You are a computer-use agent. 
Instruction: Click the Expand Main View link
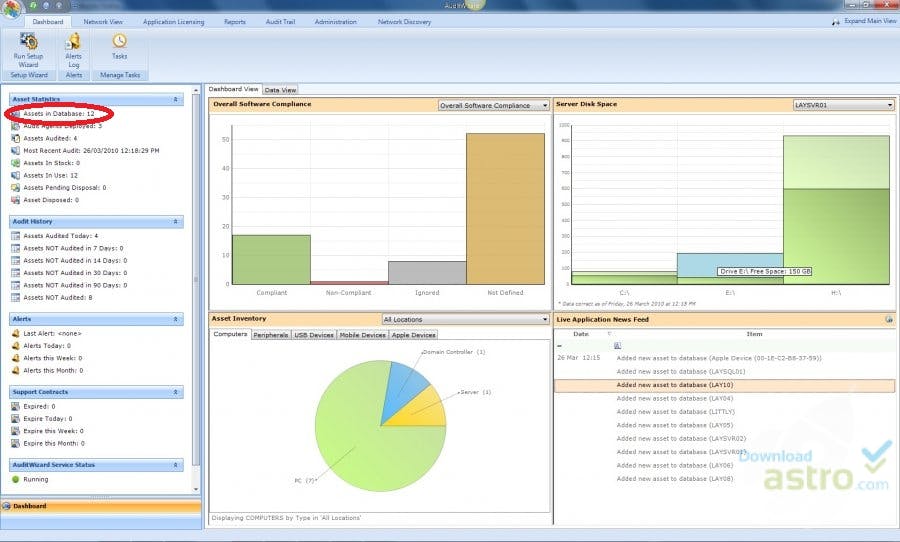click(x=870, y=21)
